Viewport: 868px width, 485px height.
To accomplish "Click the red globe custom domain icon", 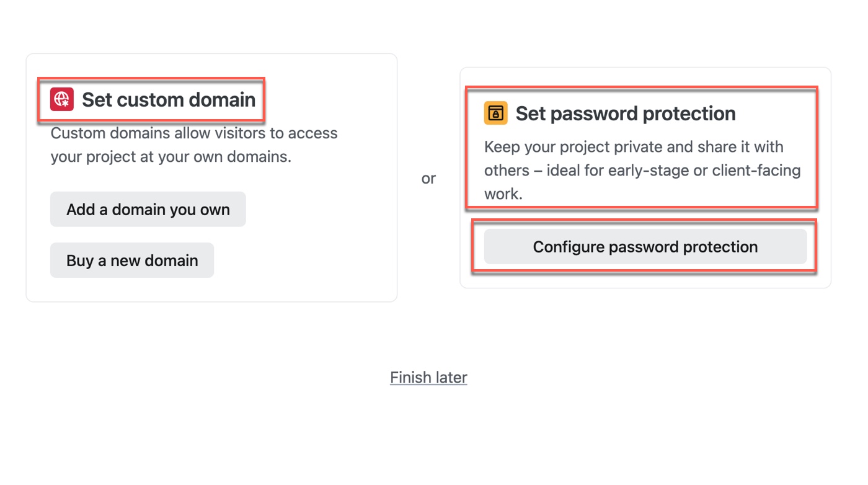I will (x=62, y=99).
